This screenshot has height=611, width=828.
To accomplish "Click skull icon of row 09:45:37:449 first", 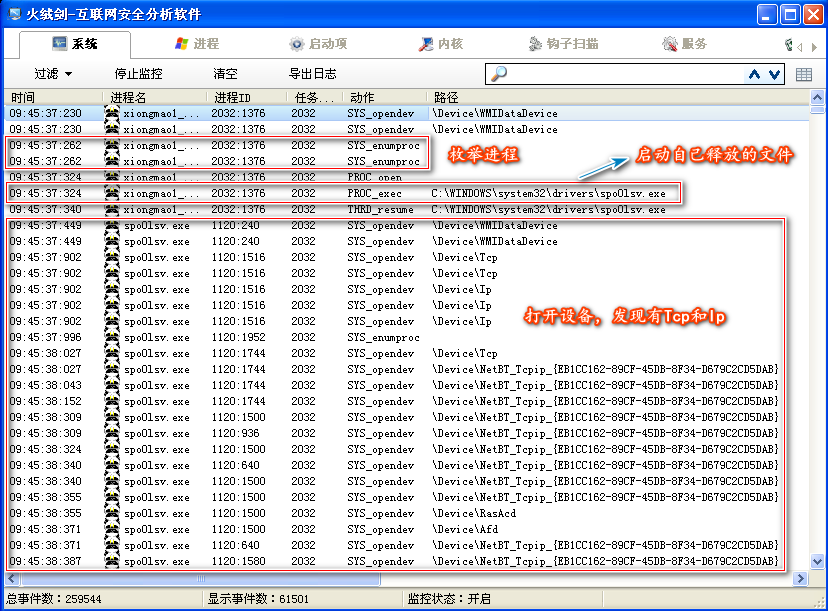I will pyautogui.click(x=112, y=225).
